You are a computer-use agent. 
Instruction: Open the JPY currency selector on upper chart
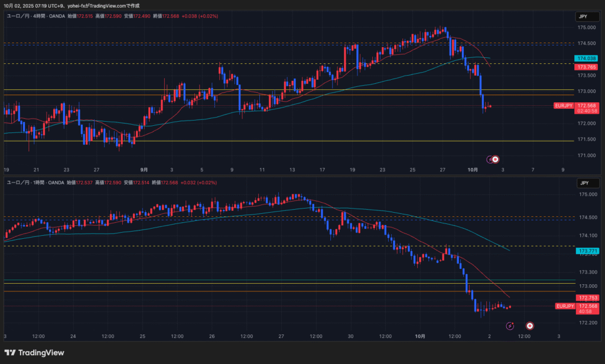584,17
